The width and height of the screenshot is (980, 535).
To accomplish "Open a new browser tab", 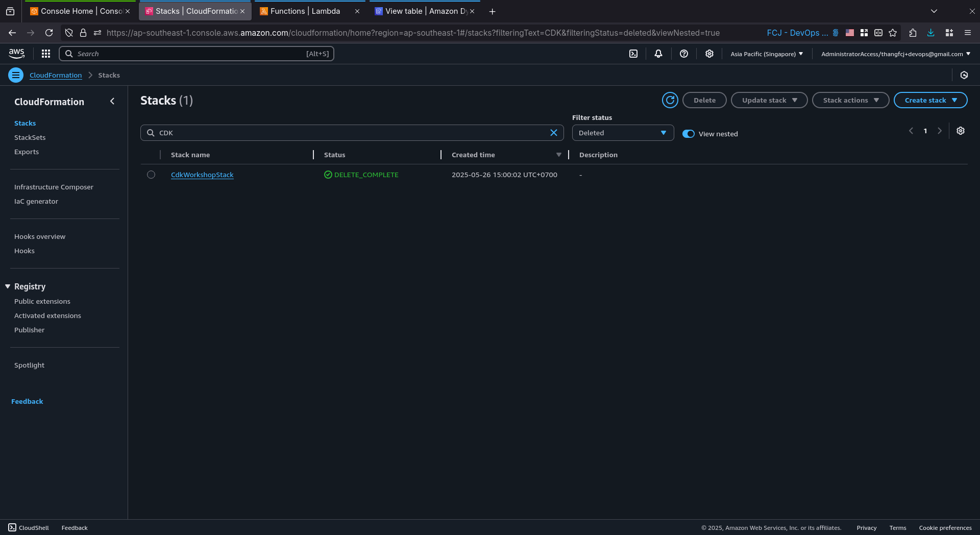I will point(492,11).
